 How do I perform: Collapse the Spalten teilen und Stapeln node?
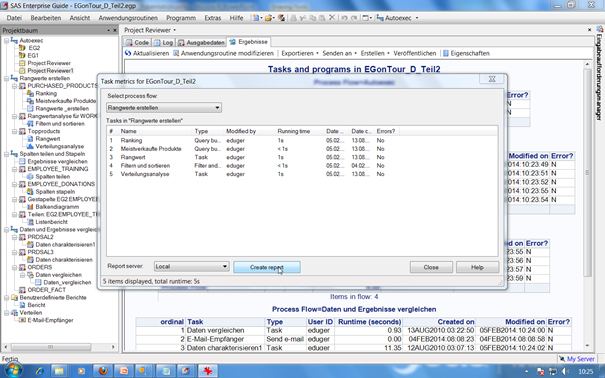click(7, 154)
